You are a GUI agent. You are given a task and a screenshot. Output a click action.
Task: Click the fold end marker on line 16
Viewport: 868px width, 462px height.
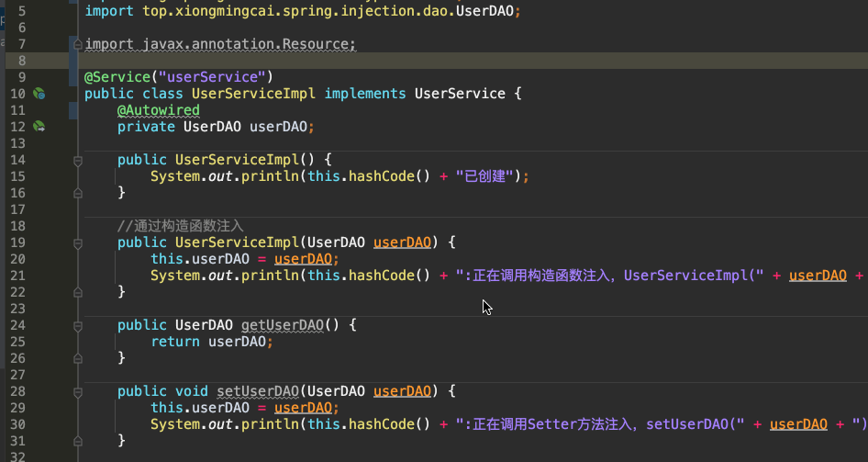(77, 193)
